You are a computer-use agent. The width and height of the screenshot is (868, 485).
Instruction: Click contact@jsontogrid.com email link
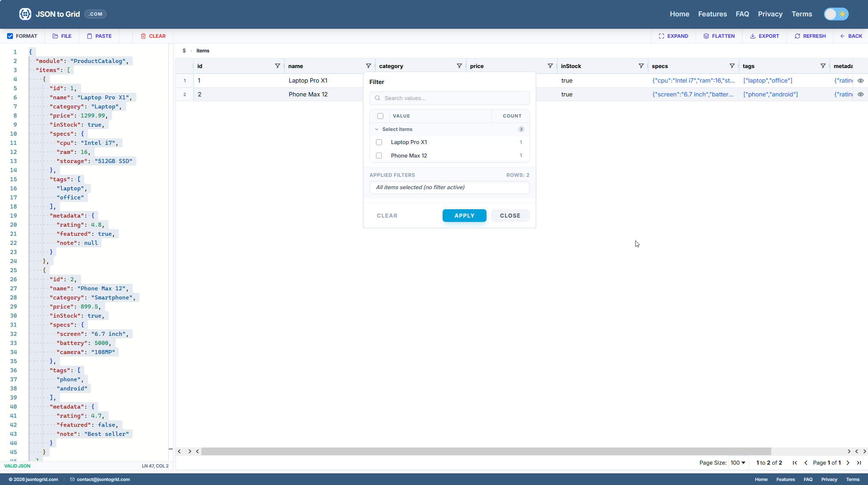[103, 479]
